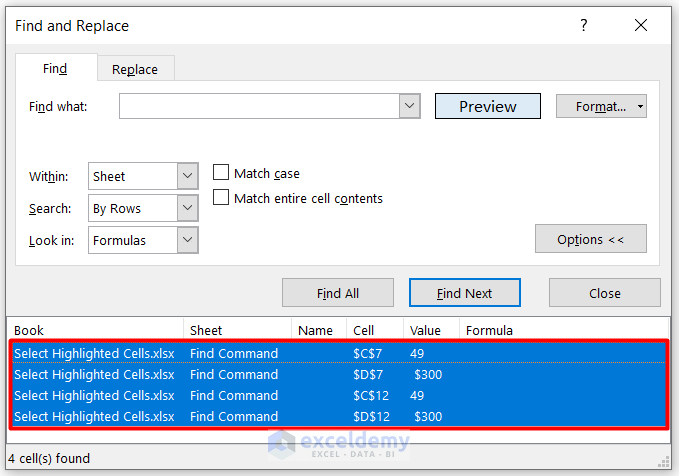Image resolution: width=679 pixels, height=476 pixels.
Task: Open the Search By Rows dropdown arrow
Action: 188,208
